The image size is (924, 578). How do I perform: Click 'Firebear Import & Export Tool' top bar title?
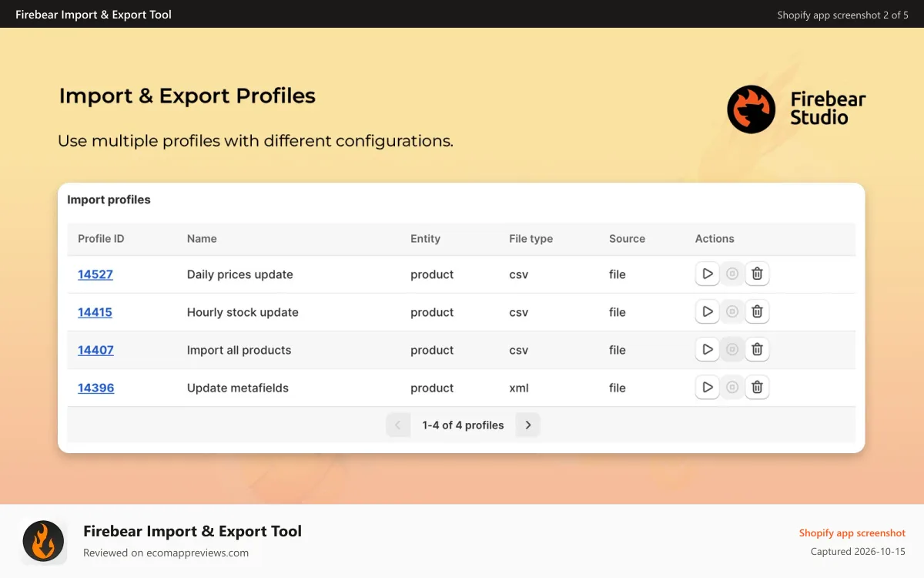pos(93,15)
